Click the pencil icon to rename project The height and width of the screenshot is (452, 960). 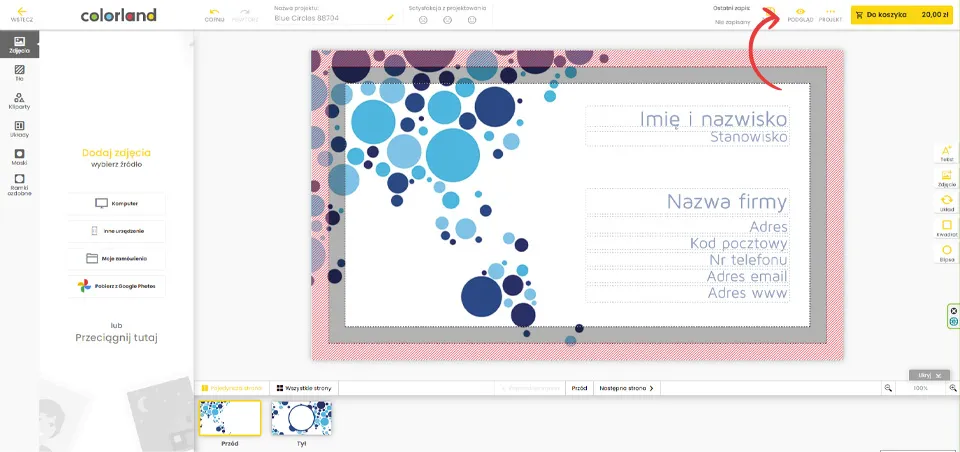point(390,17)
